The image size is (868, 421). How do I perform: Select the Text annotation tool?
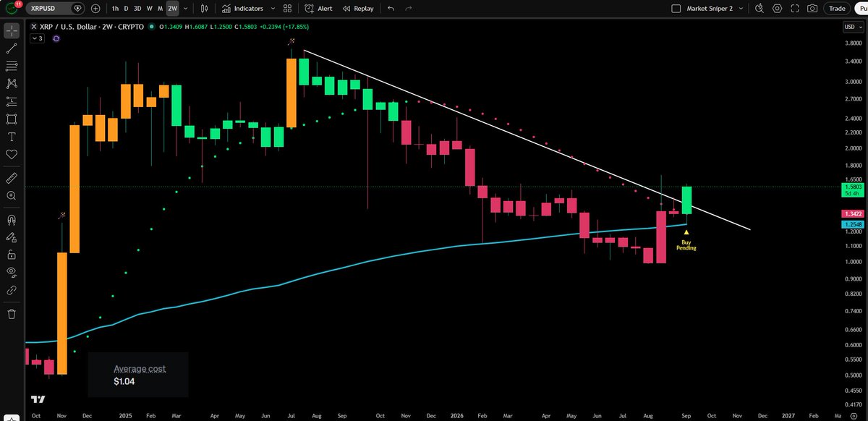pyautogui.click(x=12, y=137)
